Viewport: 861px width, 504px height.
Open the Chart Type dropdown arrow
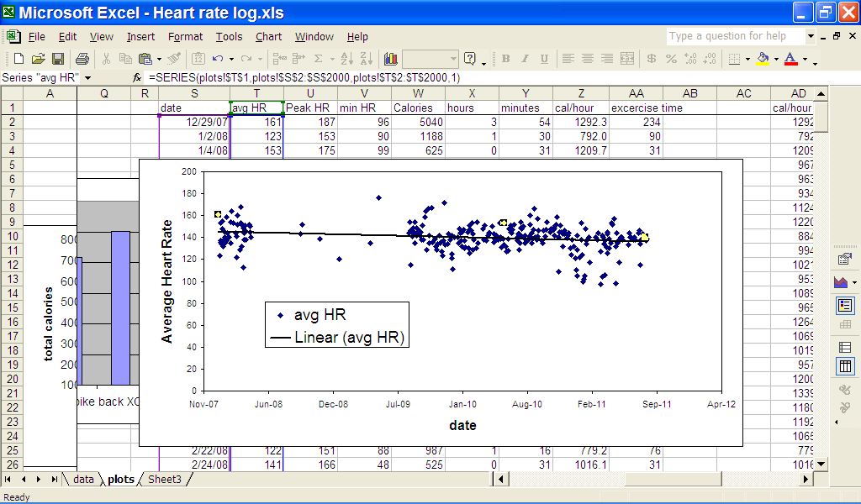(x=854, y=283)
